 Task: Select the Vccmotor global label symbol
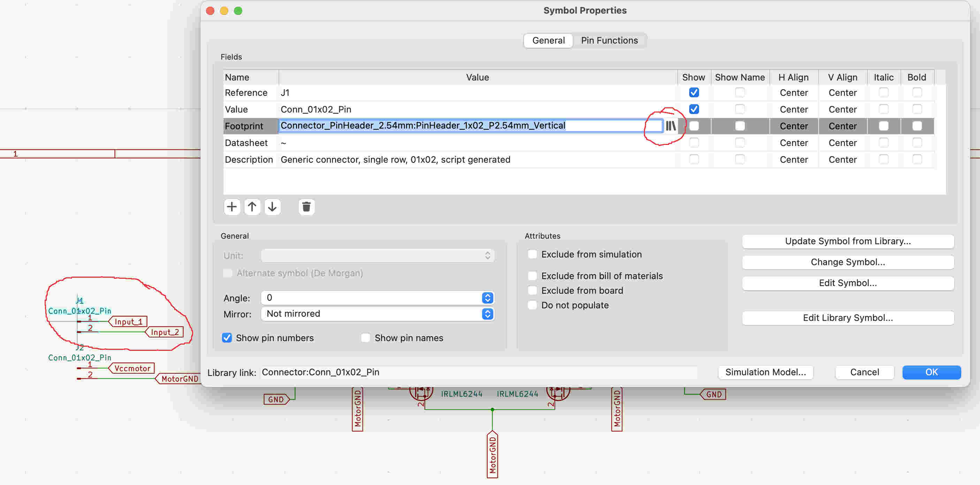point(132,368)
